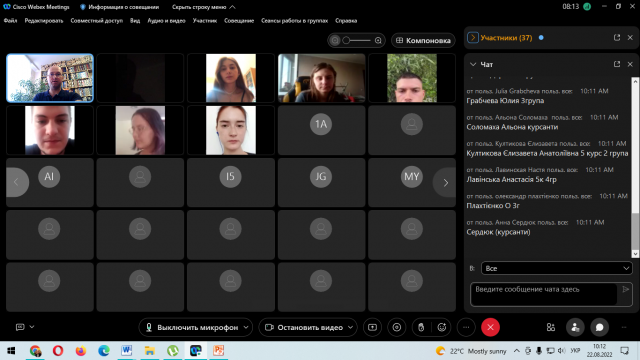Click Скрыть строку меню
The height and width of the screenshot is (360, 640).
203,7
